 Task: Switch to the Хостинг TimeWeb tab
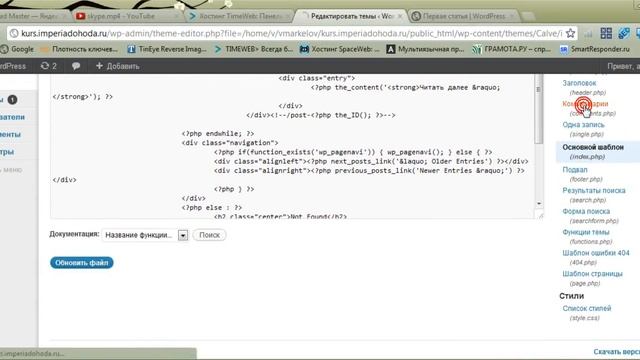click(x=241, y=16)
